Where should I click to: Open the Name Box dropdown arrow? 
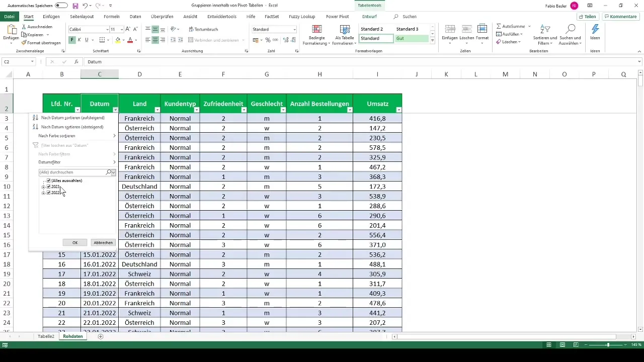tap(32, 62)
